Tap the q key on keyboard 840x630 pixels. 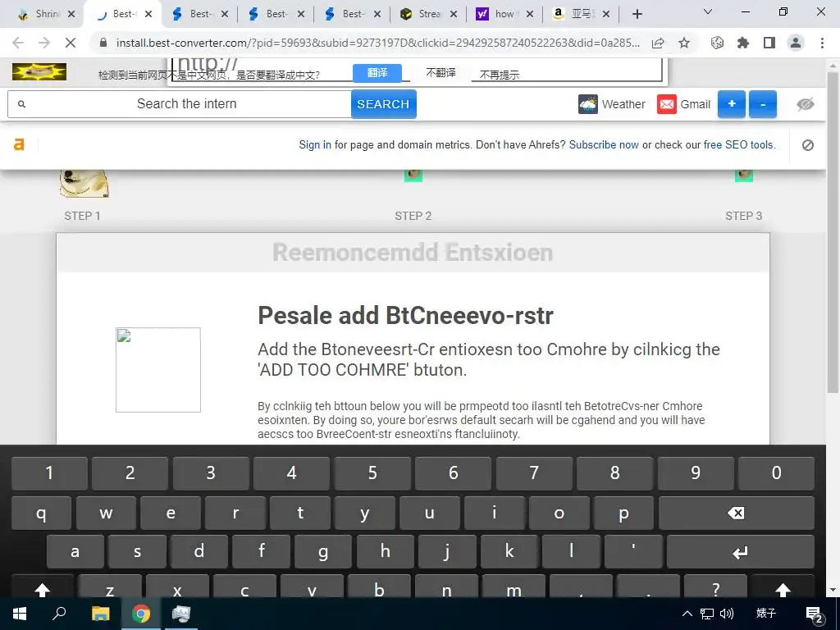[x=41, y=514]
